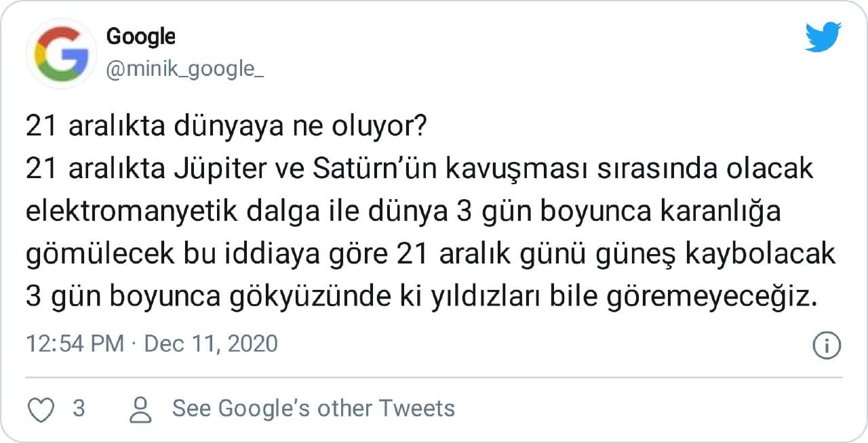Click the person silhouette icon
Viewport: 868px width, 443px height.
click(141, 408)
